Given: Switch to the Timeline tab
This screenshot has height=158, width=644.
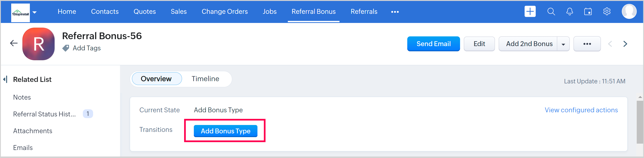Looking at the screenshot, I should tap(205, 79).
